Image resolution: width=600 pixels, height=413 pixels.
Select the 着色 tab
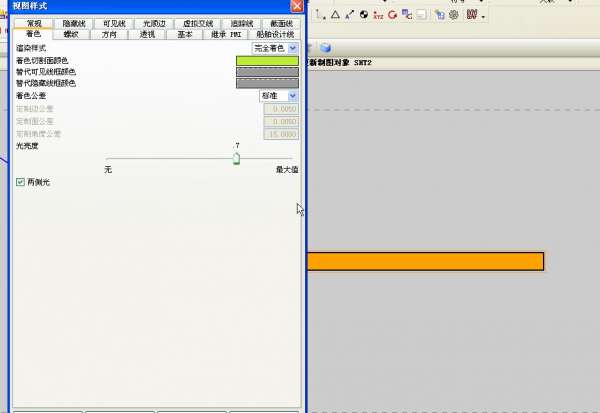[33, 34]
